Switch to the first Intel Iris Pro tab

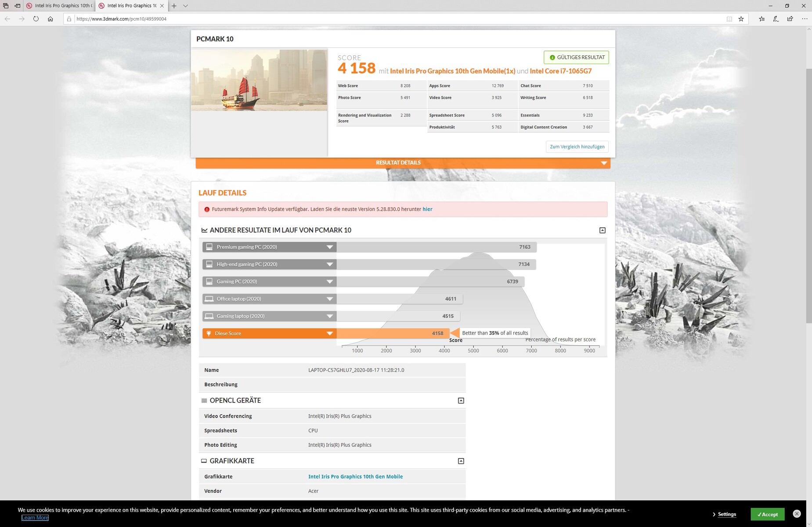pos(59,6)
